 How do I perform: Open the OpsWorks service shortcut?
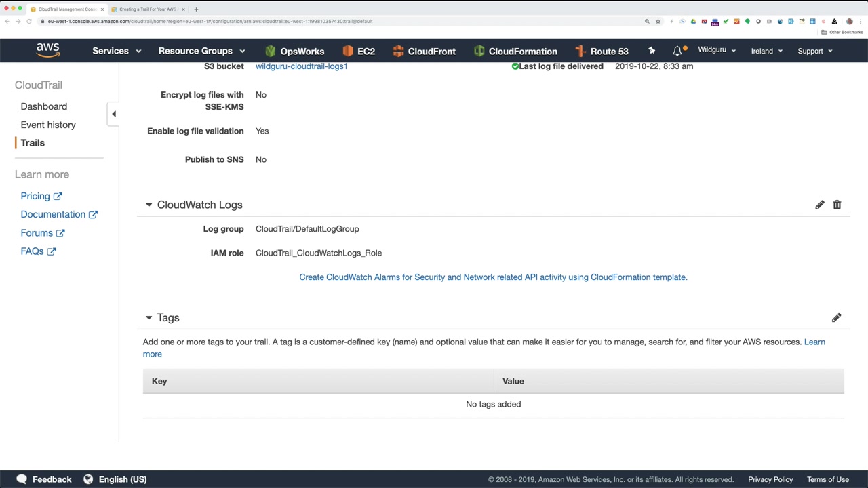click(x=294, y=51)
